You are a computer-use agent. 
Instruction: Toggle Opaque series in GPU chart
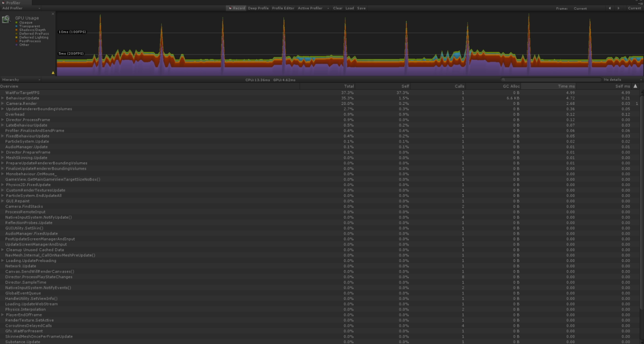click(x=17, y=23)
